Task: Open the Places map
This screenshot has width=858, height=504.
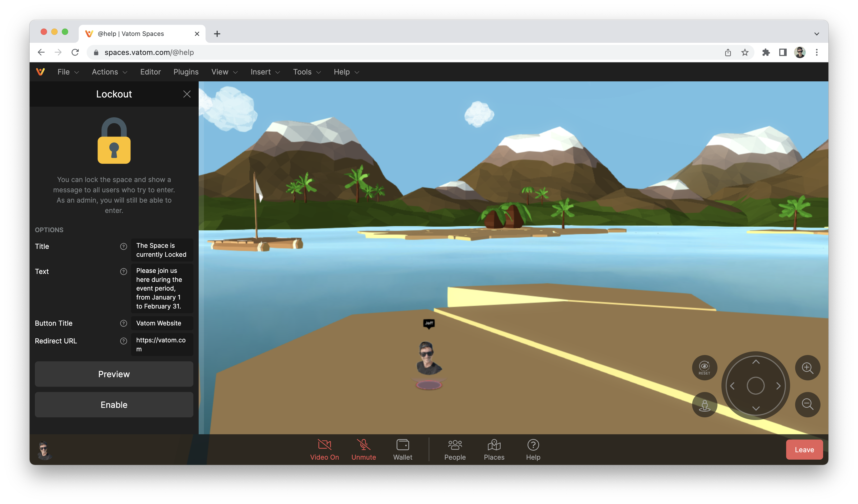Action: coord(494,450)
